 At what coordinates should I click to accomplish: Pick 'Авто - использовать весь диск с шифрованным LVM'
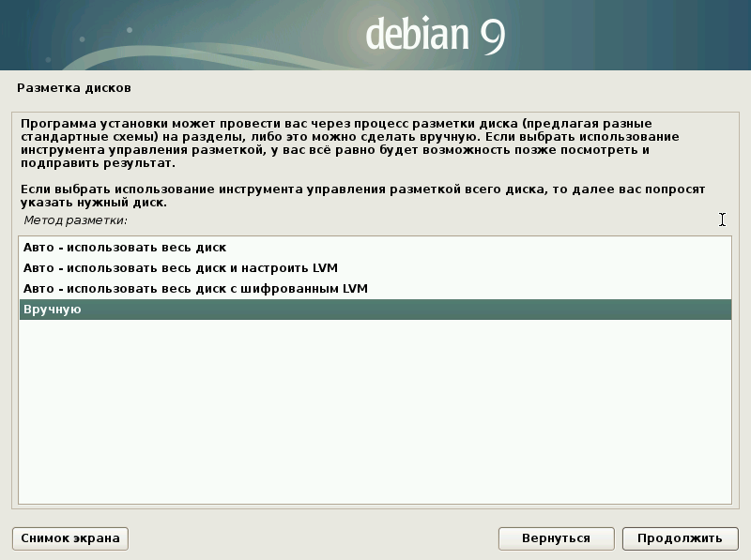[375, 289]
